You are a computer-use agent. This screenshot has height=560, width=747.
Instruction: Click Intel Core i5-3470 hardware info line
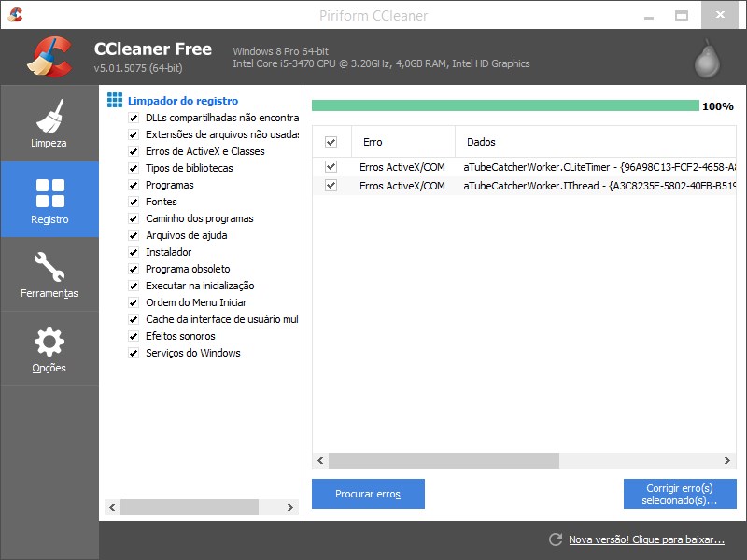click(x=381, y=63)
